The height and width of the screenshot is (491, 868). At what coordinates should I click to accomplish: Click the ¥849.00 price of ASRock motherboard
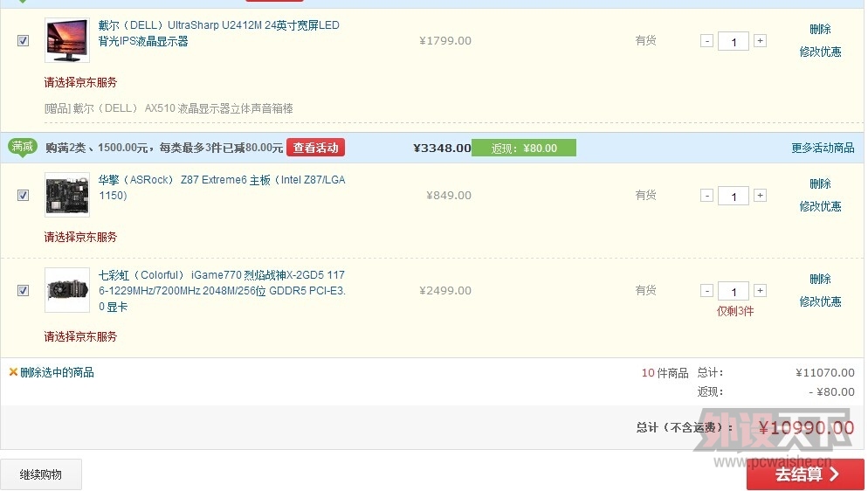pyautogui.click(x=448, y=195)
